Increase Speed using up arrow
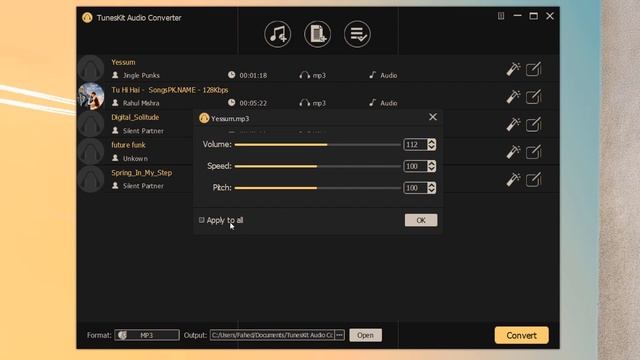Image resolution: width=640 pixels, height=360 pixels. pyautogui.click(x=431, y=163)
